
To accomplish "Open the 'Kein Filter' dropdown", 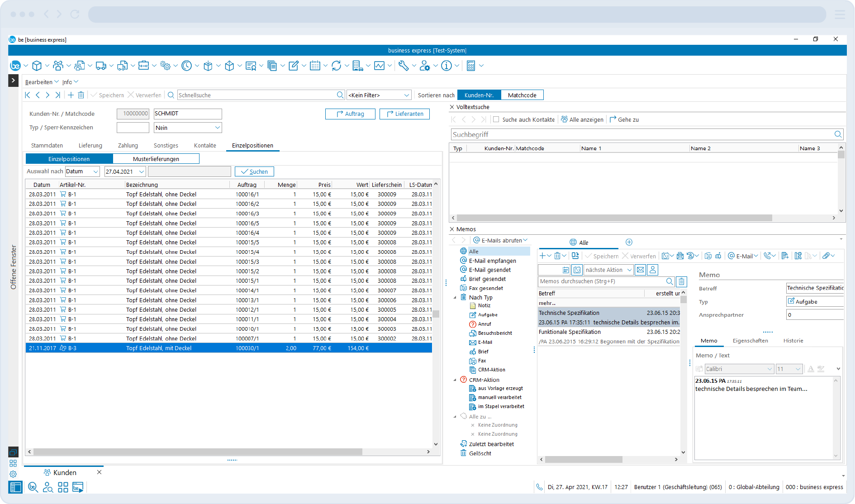I will (x=406, y=95).
